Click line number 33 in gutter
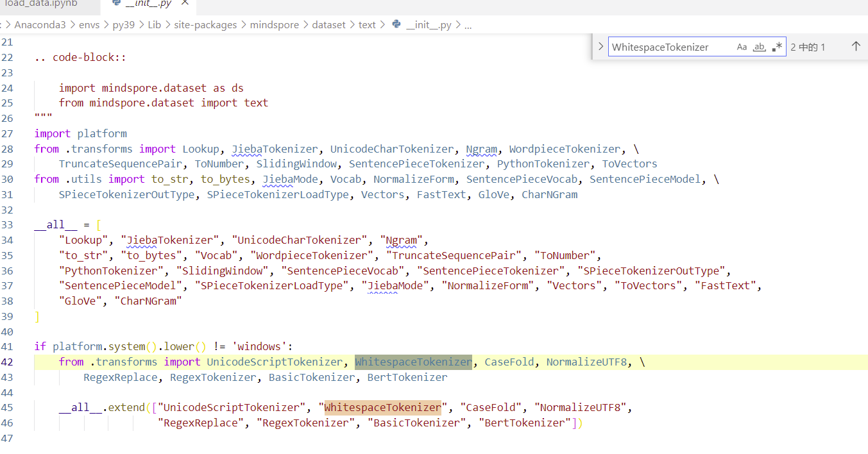The width and height of the screenshot is (868, 454). point(7,224)
